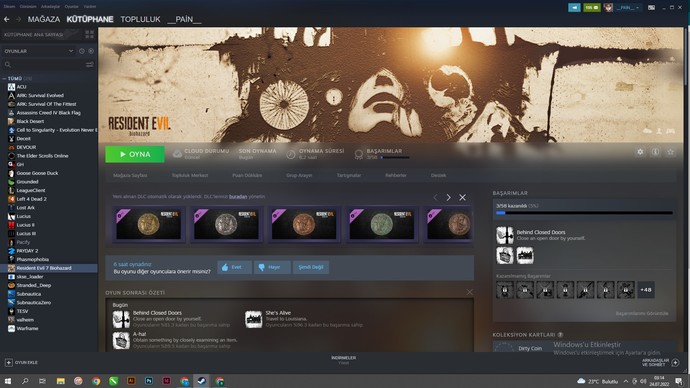Click Hayır thumbs down button
Viewport: 690px width, 388px height.
tap(272, 267)
